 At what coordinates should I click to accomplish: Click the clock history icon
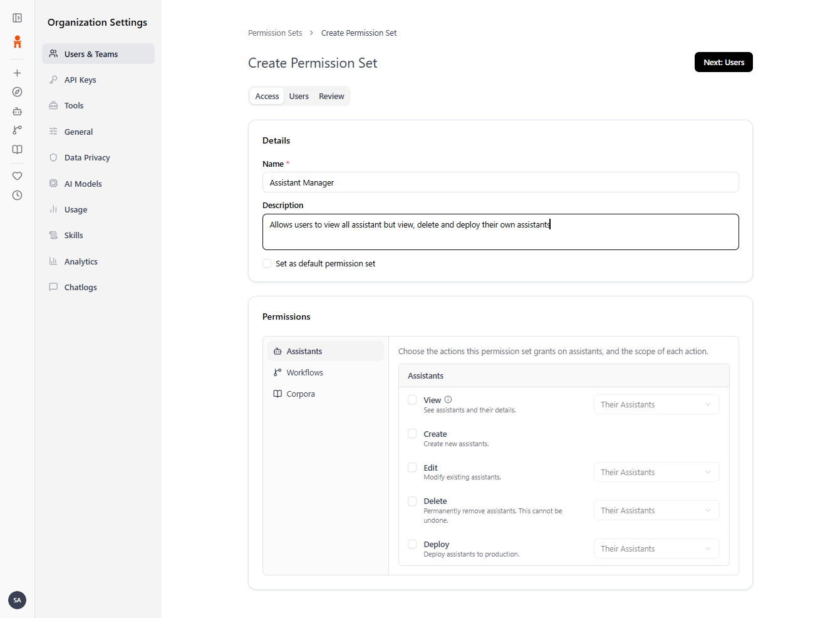(x=18, y=196)
